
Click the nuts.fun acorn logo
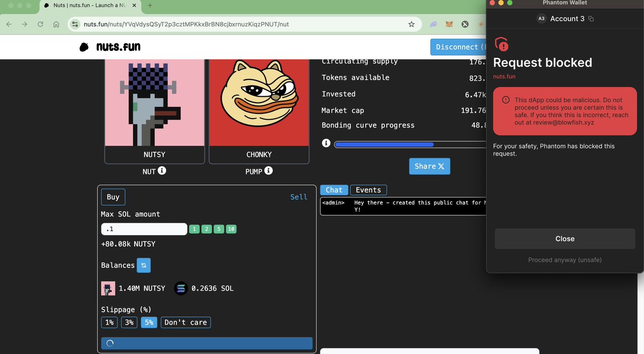click(84, 47)
